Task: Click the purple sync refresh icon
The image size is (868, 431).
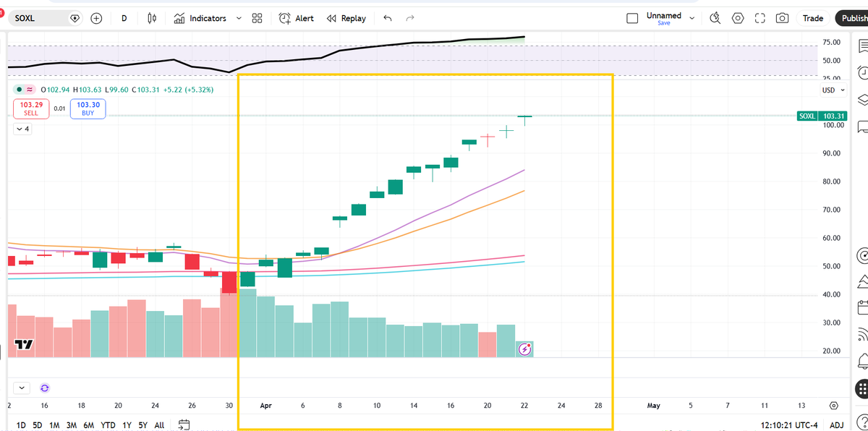Action: pos(45,388)
